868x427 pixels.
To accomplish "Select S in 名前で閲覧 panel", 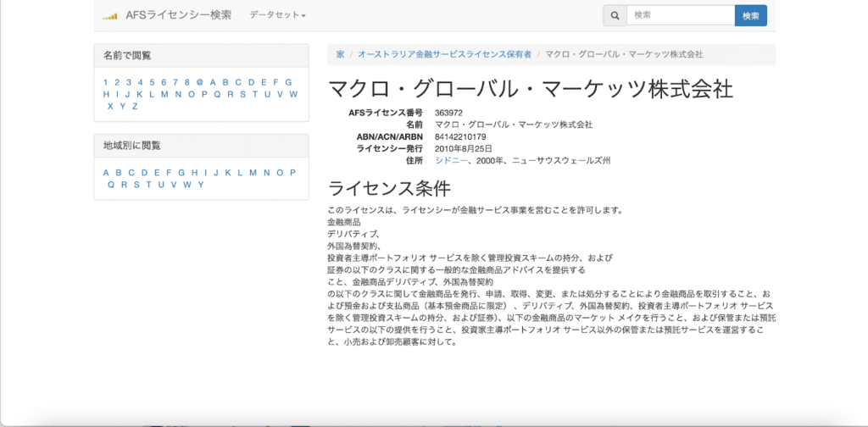I will [x=242, y=94].
